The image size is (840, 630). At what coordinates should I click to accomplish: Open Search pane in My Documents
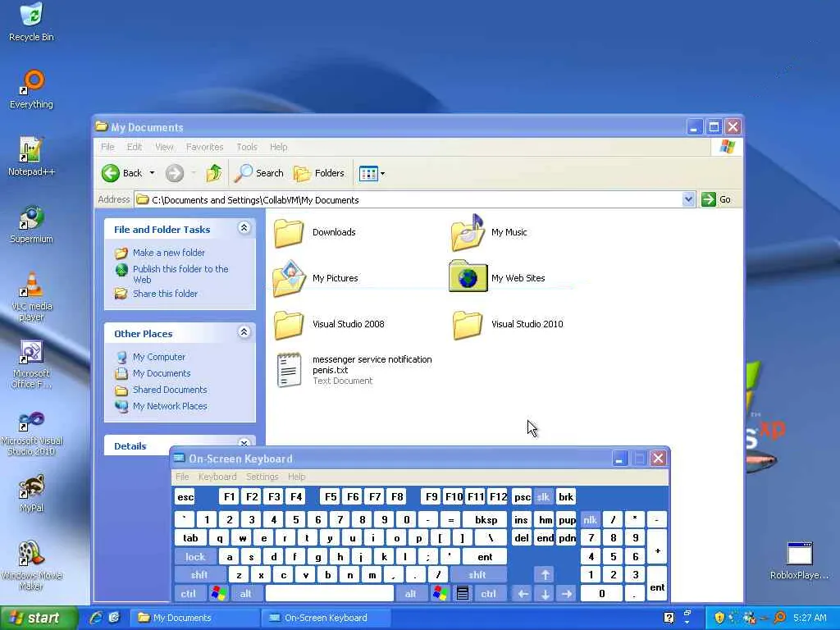coord(258,173)
